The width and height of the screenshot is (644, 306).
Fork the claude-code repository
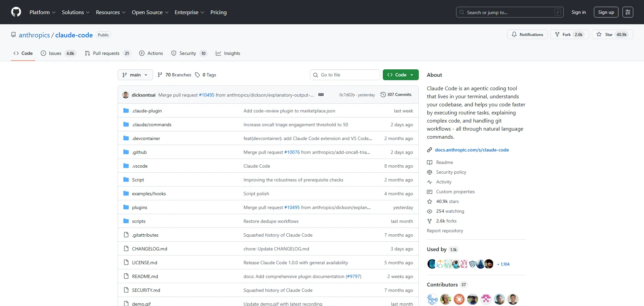pyautogui.click(x=566, y=34)
